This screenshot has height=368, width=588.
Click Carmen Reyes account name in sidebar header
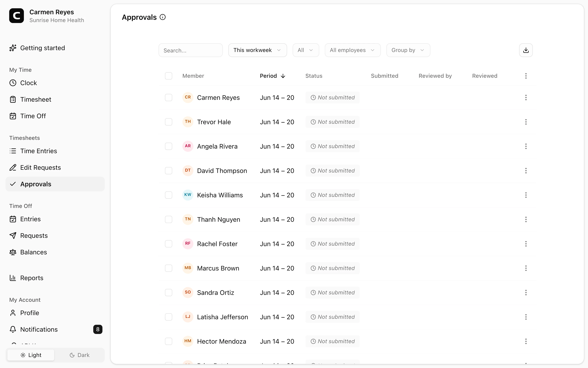[51, 12]
